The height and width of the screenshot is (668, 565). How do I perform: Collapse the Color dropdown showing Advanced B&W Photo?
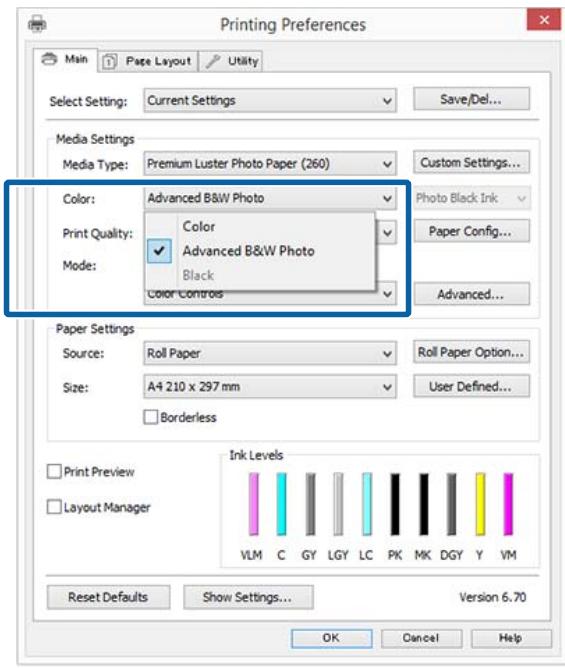[270, 198]
